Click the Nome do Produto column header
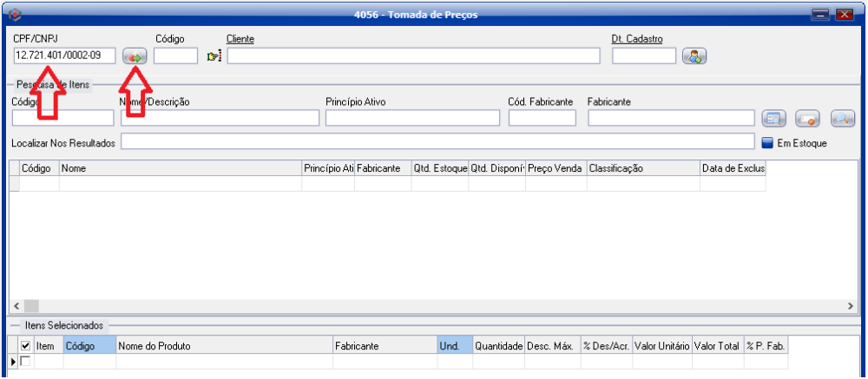This screenshot has width=868, height=379. coord(224,346)
